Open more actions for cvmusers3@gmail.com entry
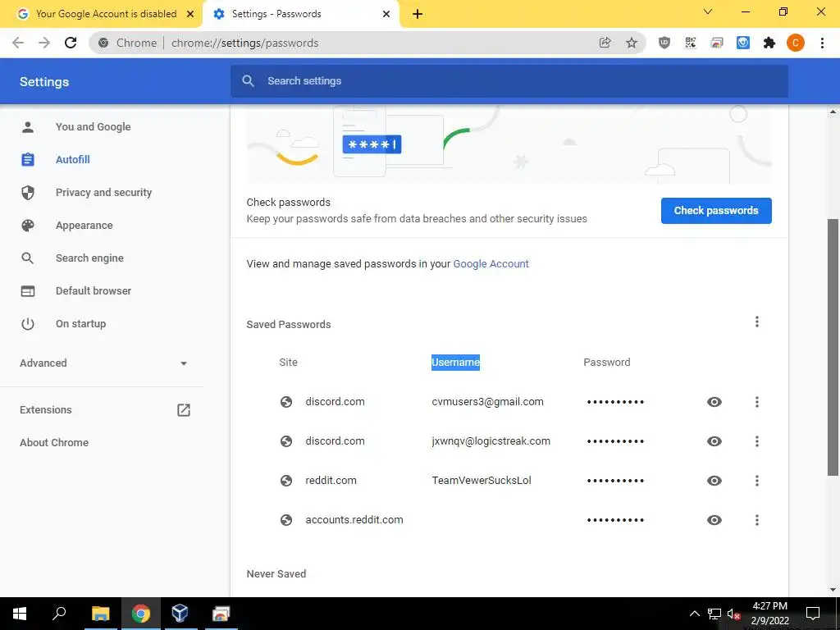 pos(757,402)
